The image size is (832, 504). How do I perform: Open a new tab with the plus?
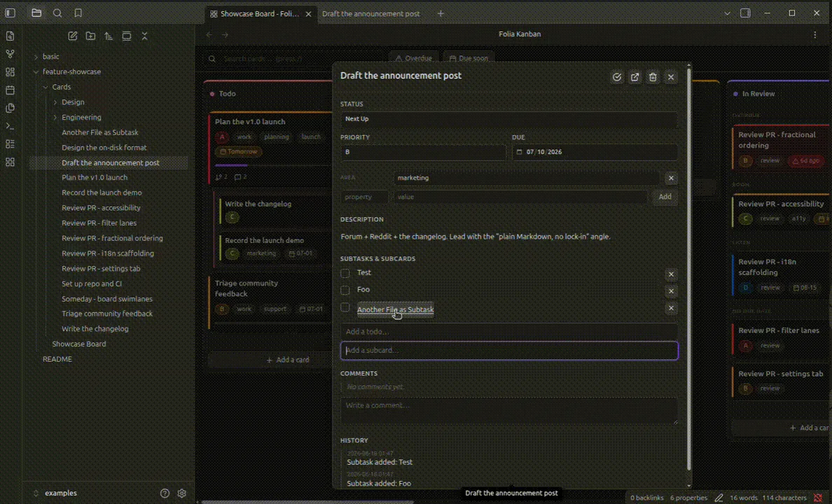click(441, 14)
